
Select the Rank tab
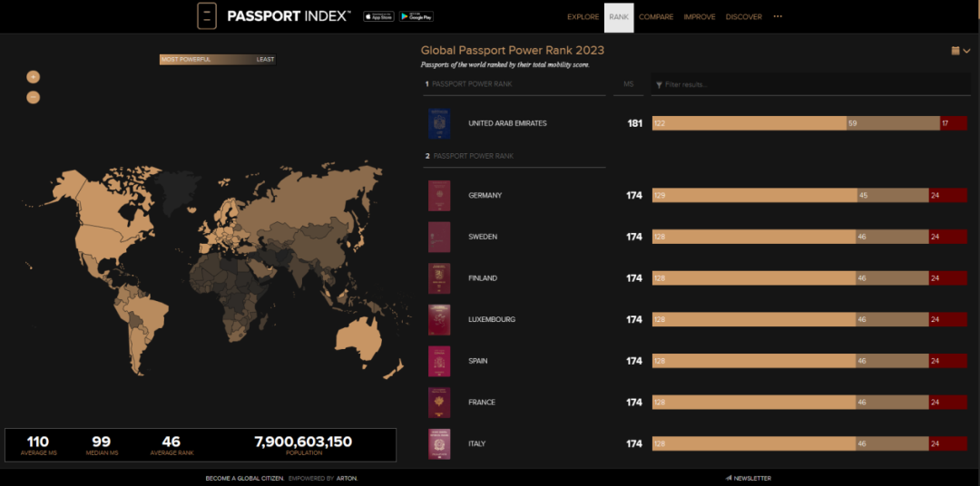point(619,17)
